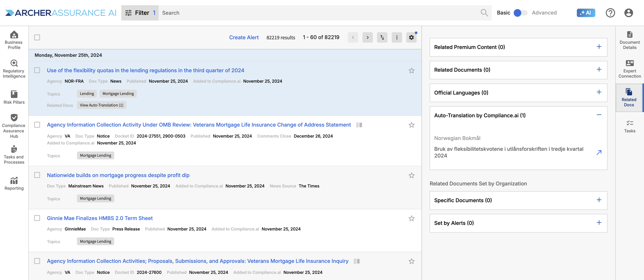
Task: Switch to Document Details tab
Action: [629, 40]
